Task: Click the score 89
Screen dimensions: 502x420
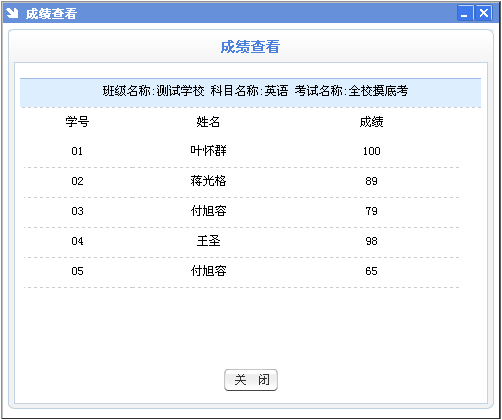Action: (371, 181)
